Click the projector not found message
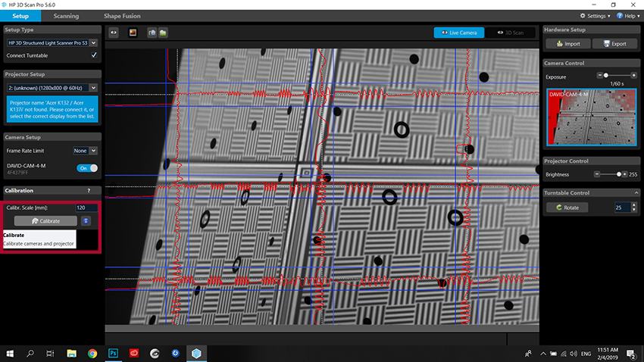The width and height of the screenshot is (644, 362). (52, 109)
